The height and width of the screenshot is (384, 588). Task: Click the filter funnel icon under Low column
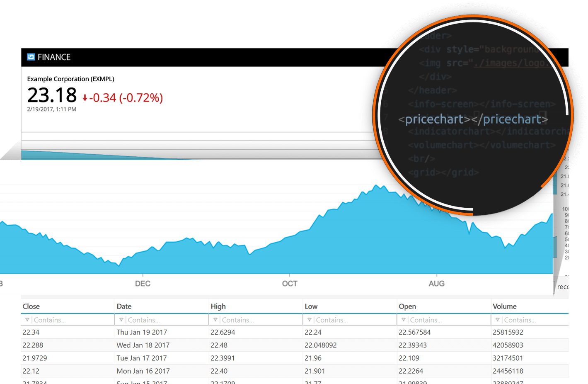(310, 319)
